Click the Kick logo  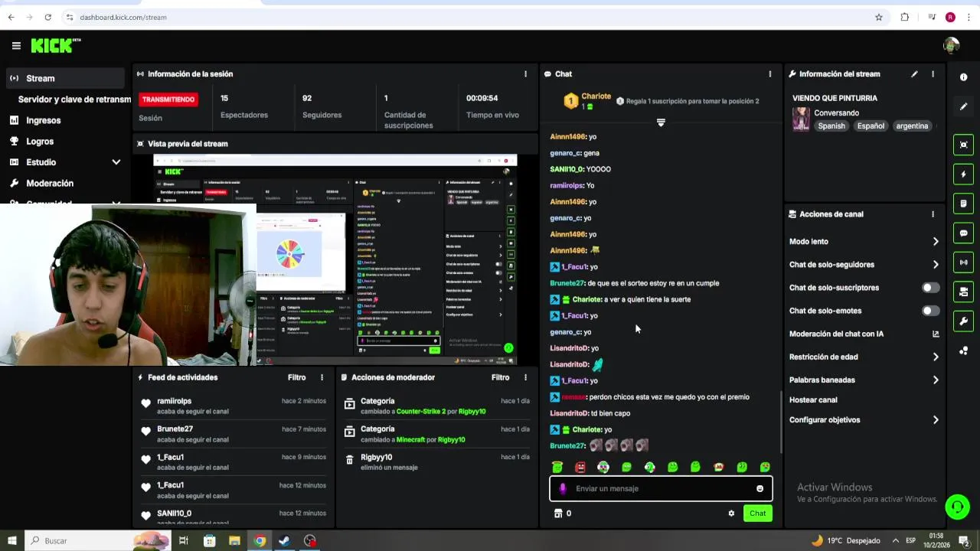point(56,46)
